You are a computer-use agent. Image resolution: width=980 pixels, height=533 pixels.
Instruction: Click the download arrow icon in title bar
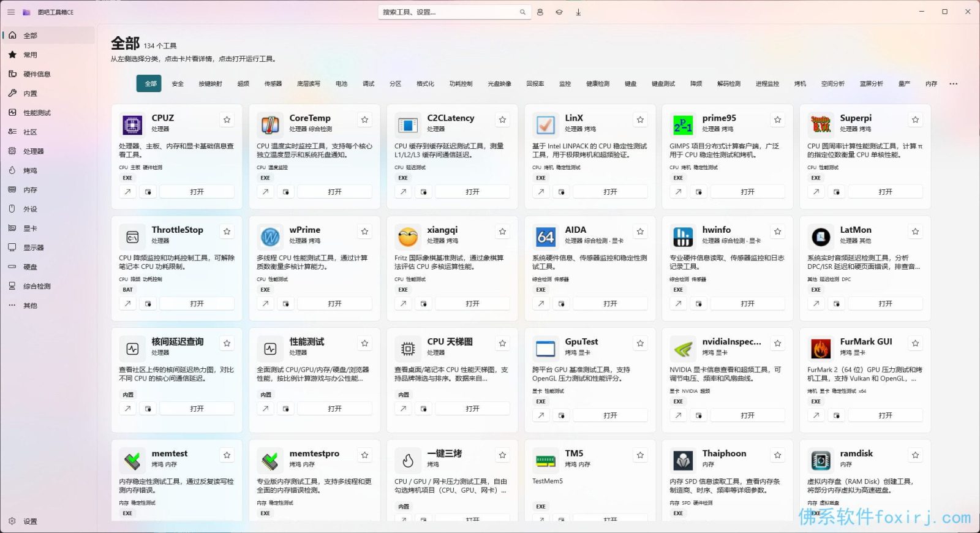578,12
